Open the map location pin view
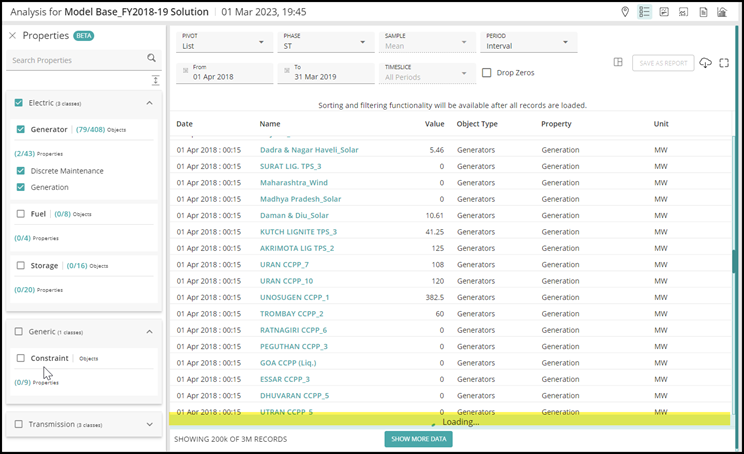 626,12
